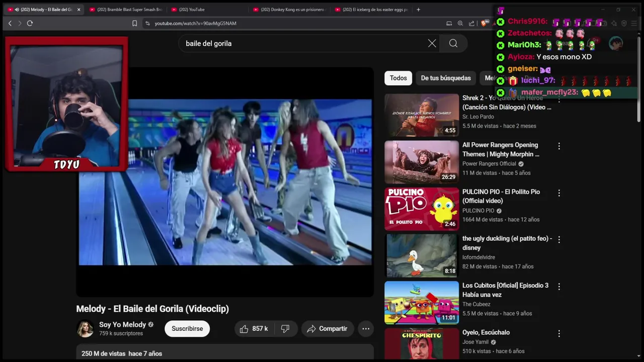The image size is (644, 362).
Task: Click the browser forward arrow
Action: (20, 23)
